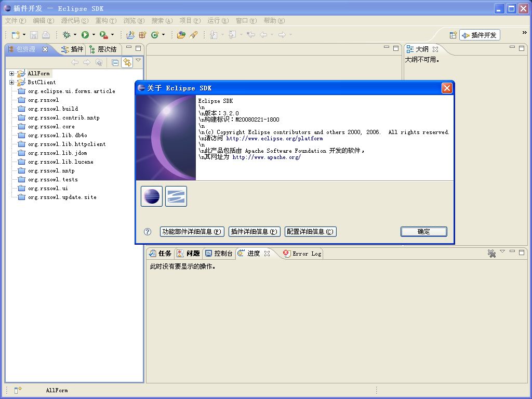Click 功能部件详细信息 button
This screenshot has width=532, height=399.
tap(192, 231)
